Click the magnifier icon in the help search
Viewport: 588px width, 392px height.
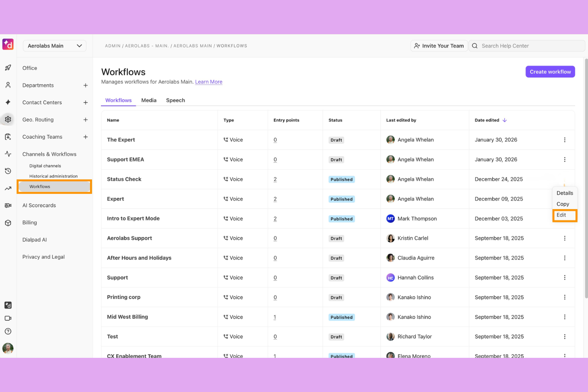point(475,46)
